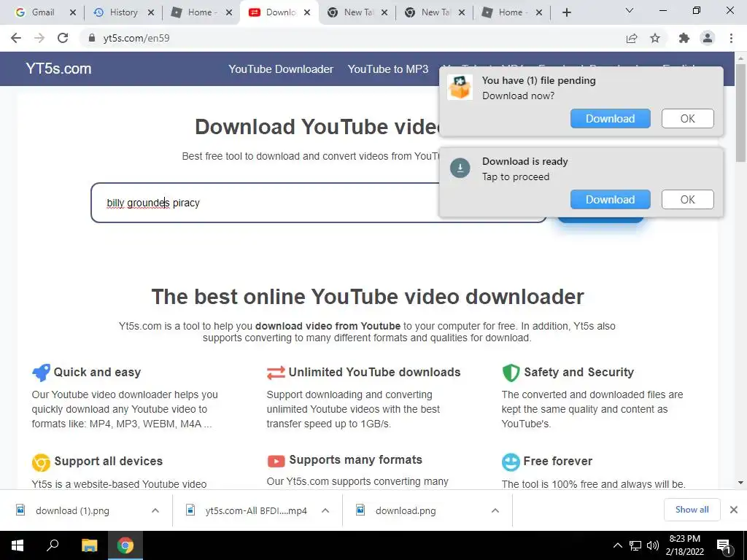
Task: Click the Safety and Security shield icon
Action: pyautogui.click(x=511, y=373)
